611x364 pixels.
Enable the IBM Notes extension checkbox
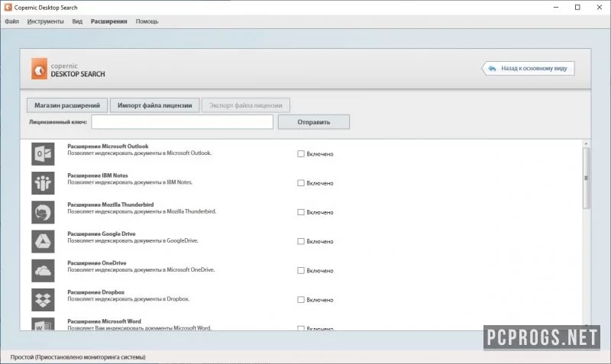coord(301,183)
